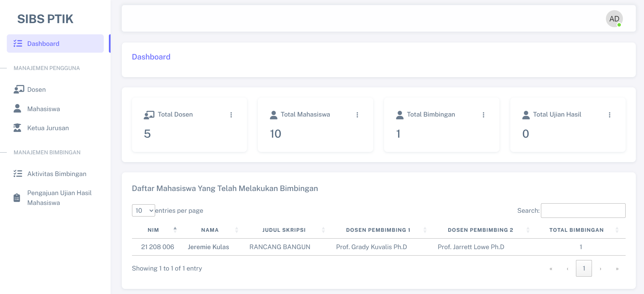Open the Aktivitas Bimbingan checklist icon
Image resolution: width=644 pixels, height=294 pixels.
pyautogui.click(x=18, y=174)
